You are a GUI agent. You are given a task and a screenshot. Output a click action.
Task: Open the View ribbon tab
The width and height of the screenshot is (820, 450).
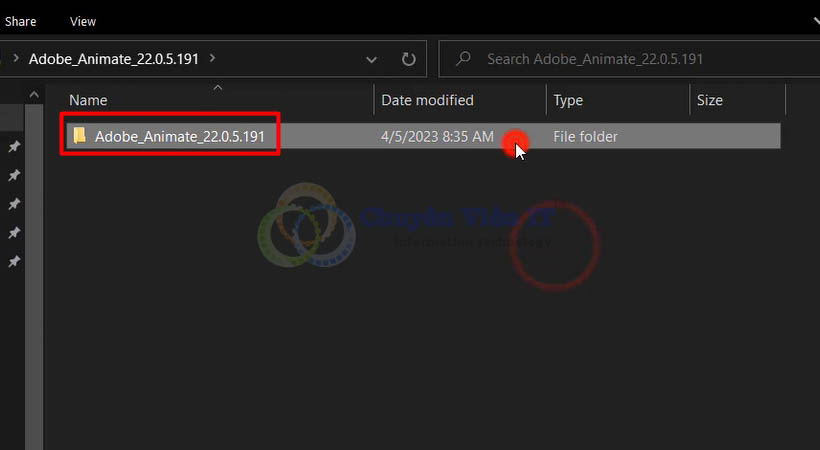pos(83,21)
